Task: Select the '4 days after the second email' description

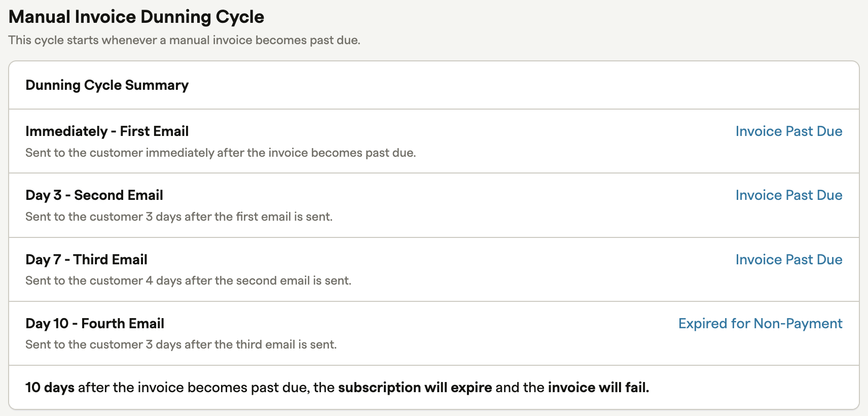Action: click(x=188, y=281)
